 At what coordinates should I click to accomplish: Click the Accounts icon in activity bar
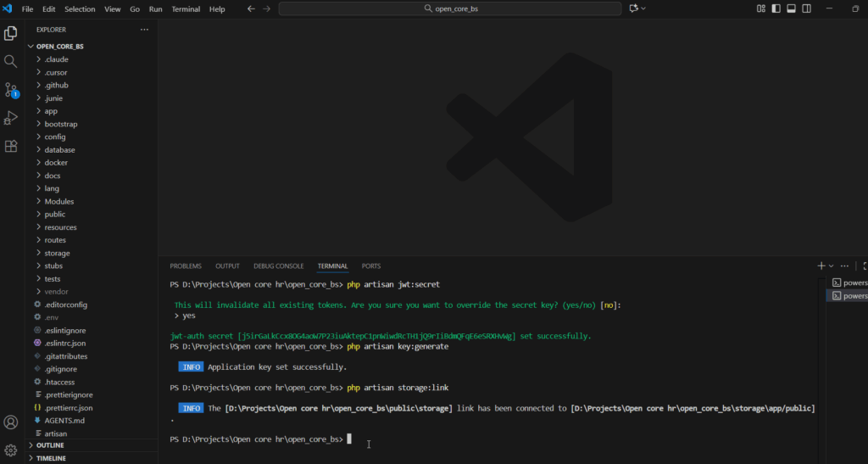(x=11, y=422)
